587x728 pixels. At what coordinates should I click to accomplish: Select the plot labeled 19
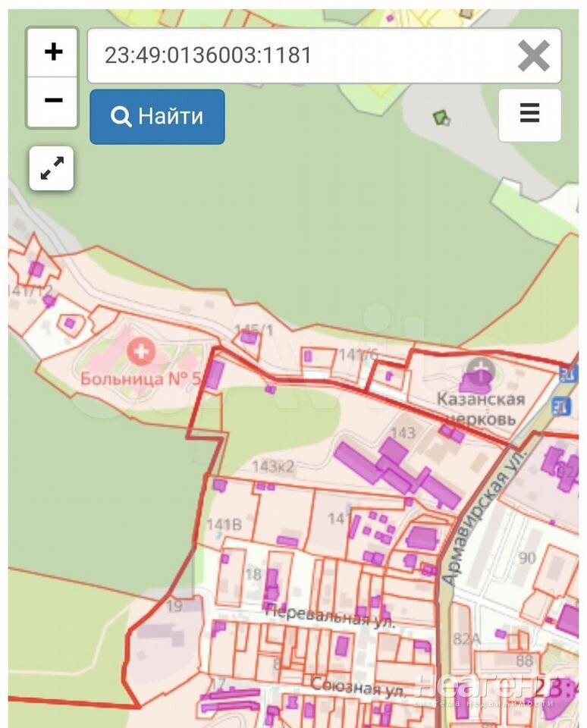click(x=174, y=606)
